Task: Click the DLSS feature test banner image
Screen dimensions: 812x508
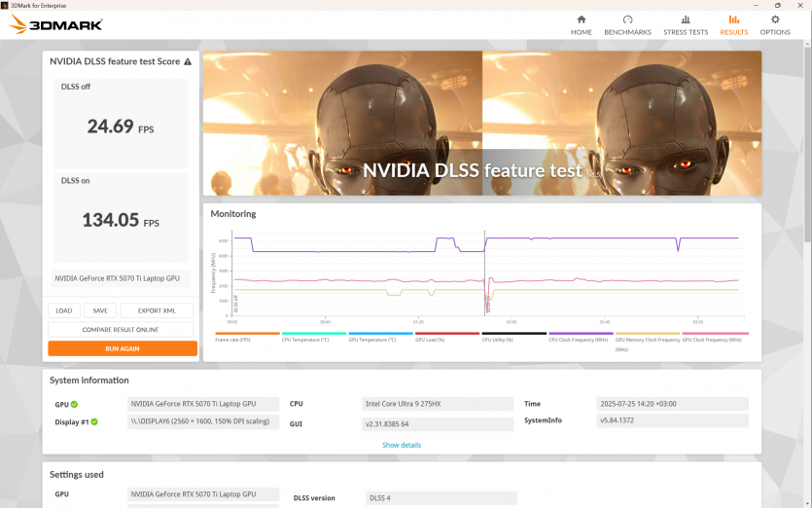Action: pyautogui.click(x=481, y=124)
